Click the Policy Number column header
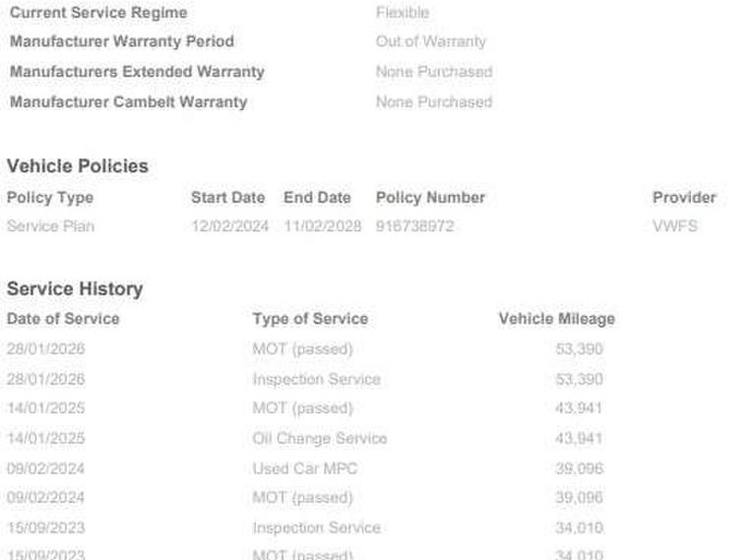 pyautogui.click(x=430, y=198)
